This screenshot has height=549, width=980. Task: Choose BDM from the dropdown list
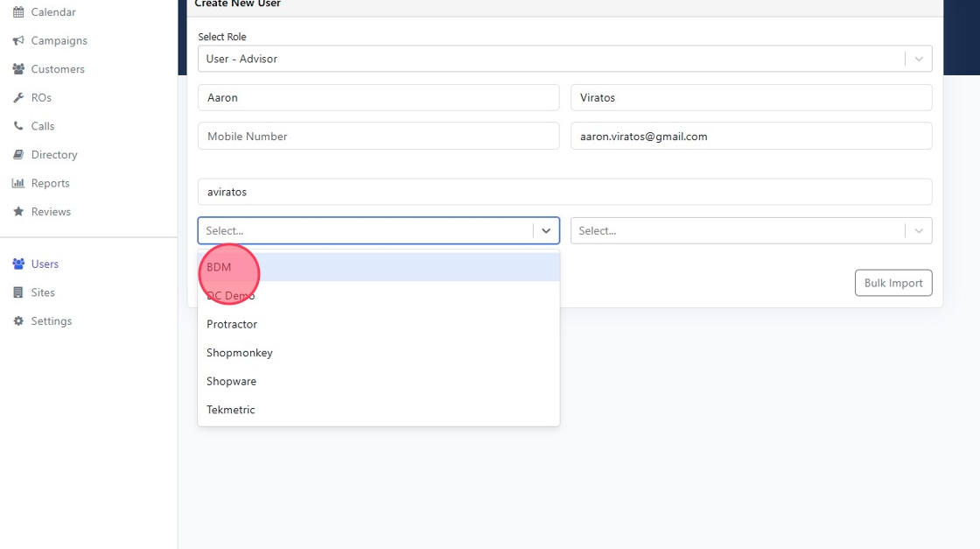pyautogui.click(x=378, y=267)
